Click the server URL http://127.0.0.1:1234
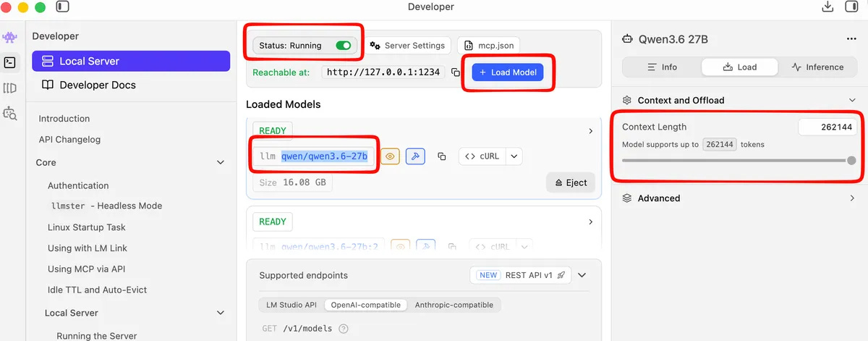 (383, 72)
